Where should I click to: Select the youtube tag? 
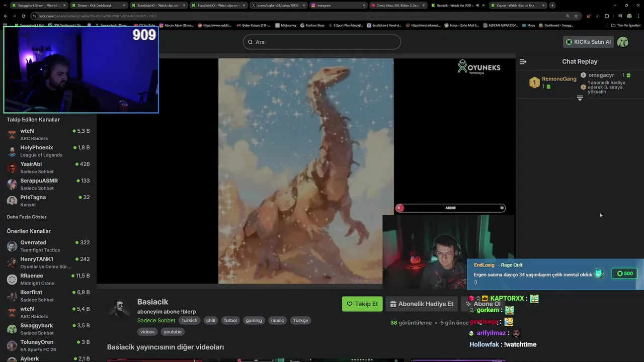[173, 332]
